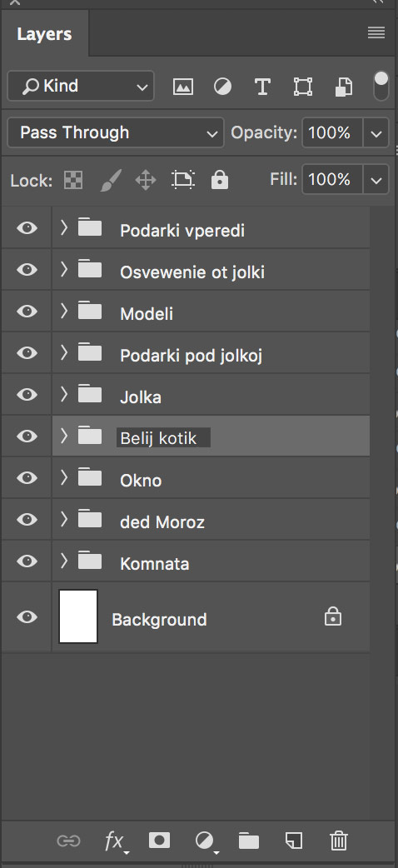This screenshot has width=398, height=868.
Task: Add layer style fx button
Action: pos(116,841)
